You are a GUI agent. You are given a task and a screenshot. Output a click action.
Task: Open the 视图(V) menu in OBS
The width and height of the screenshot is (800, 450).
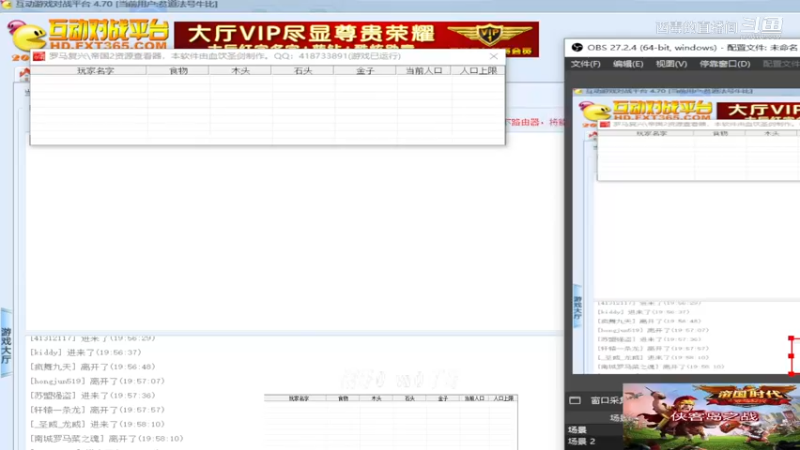(671, 64)
